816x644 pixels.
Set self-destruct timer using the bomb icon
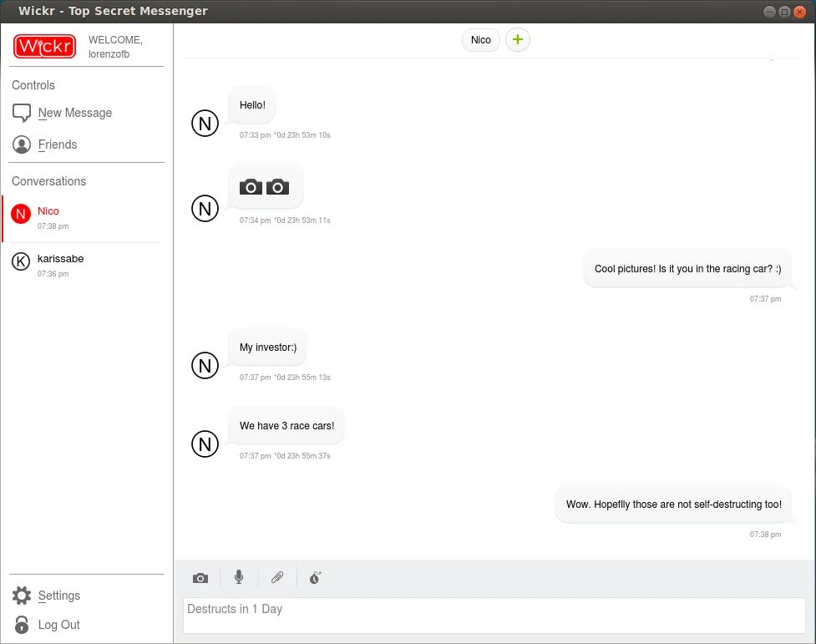click(316, 577)
